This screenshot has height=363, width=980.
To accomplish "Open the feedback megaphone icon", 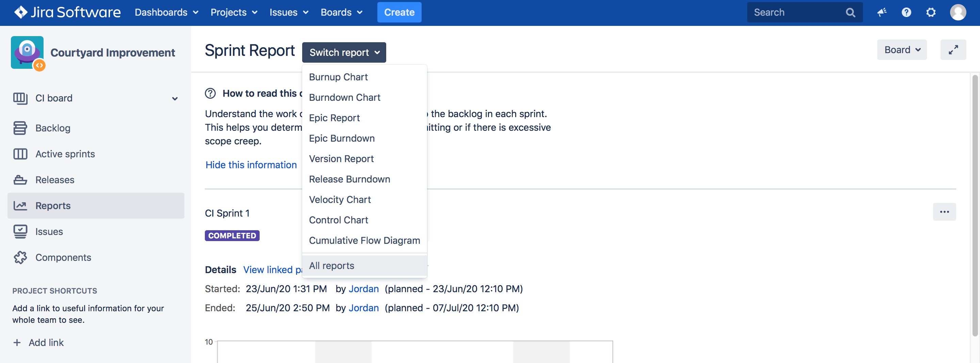I will point(882,13).
